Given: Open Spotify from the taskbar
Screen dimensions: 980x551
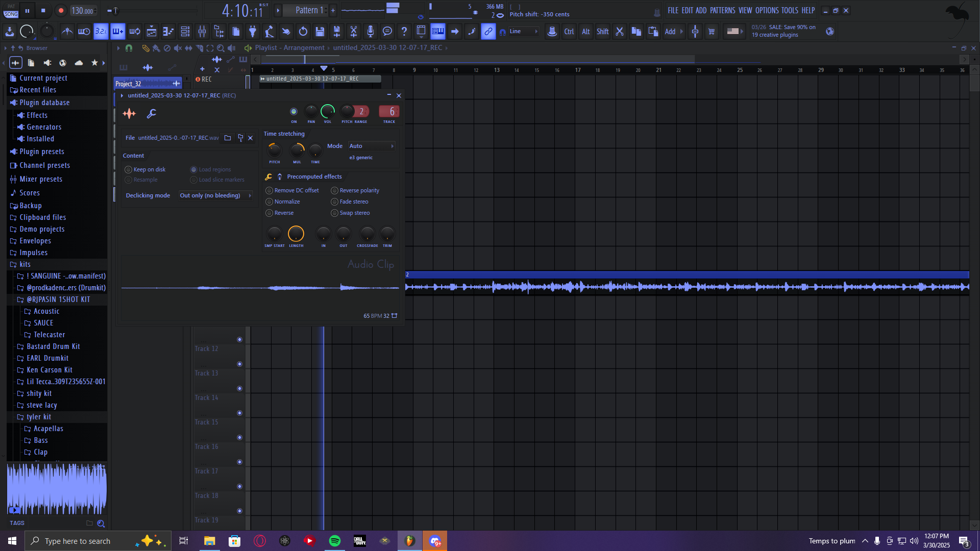Looking at the screenshot, I should (x=335, y=541).
